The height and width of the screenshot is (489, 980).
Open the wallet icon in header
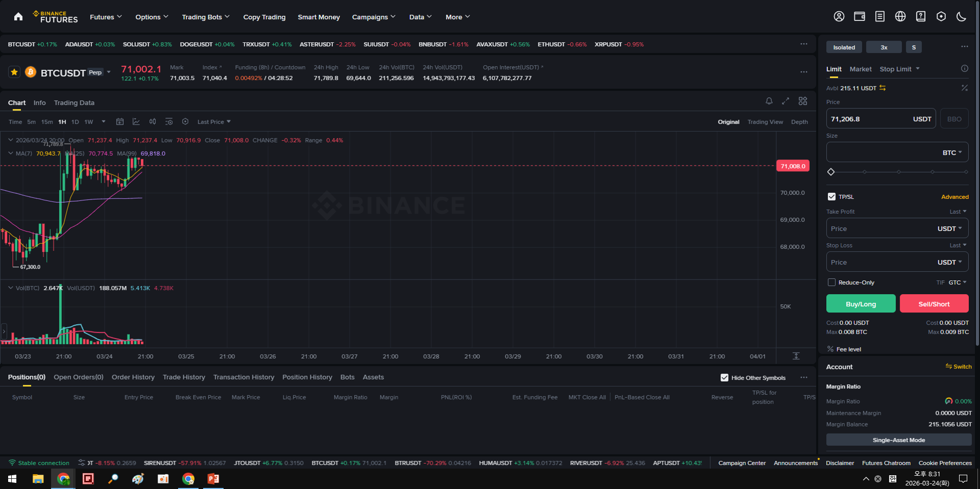tap(859, 17)
